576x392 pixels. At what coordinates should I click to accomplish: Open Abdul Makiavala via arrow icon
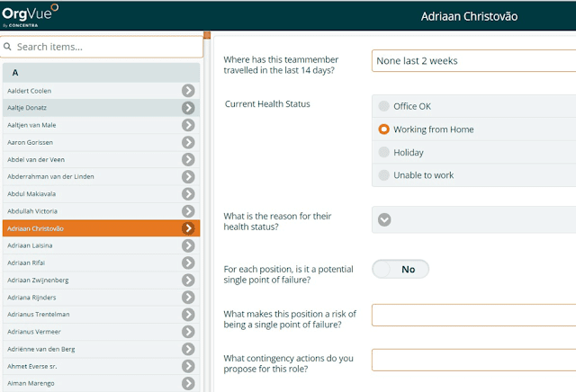pos(188,194)
